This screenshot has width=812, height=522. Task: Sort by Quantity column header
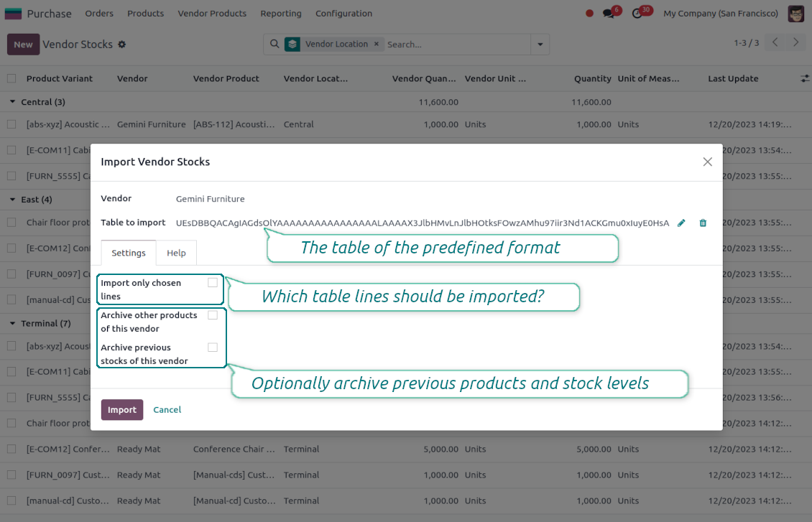tap(592, 79)
